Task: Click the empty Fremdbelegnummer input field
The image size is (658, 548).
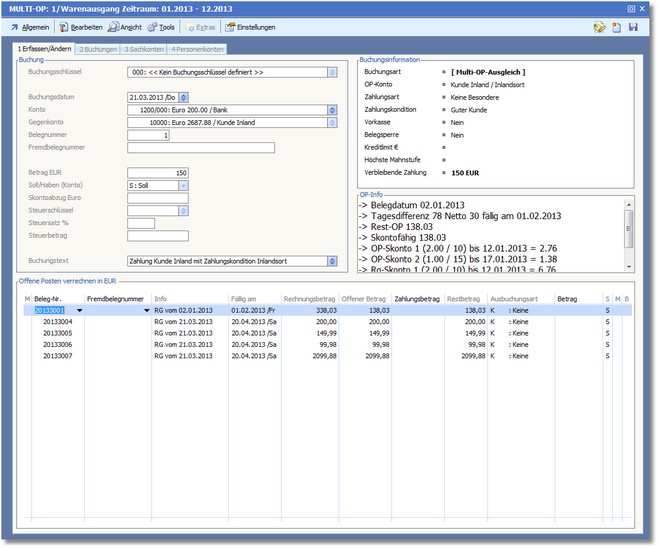Action: 200,148
